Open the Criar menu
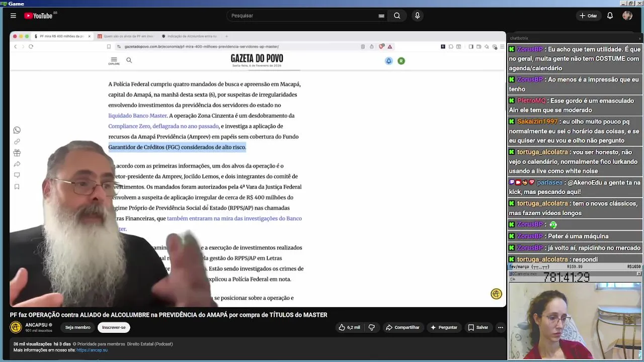Screen dimensions: 644x362 pyautogui.click(x=588, y=16)
